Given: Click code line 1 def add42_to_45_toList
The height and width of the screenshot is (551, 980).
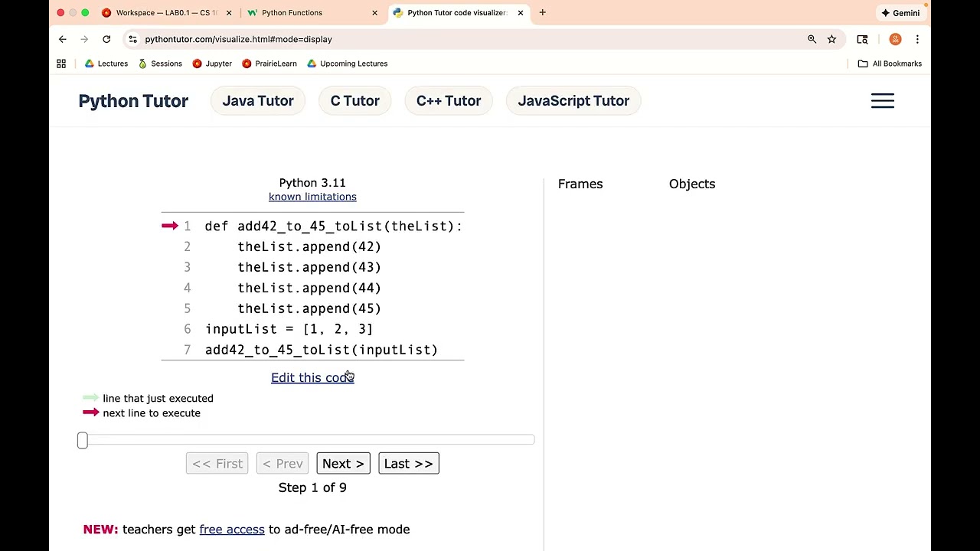Looking at the screenshot, I should click(x=334, y=227).
